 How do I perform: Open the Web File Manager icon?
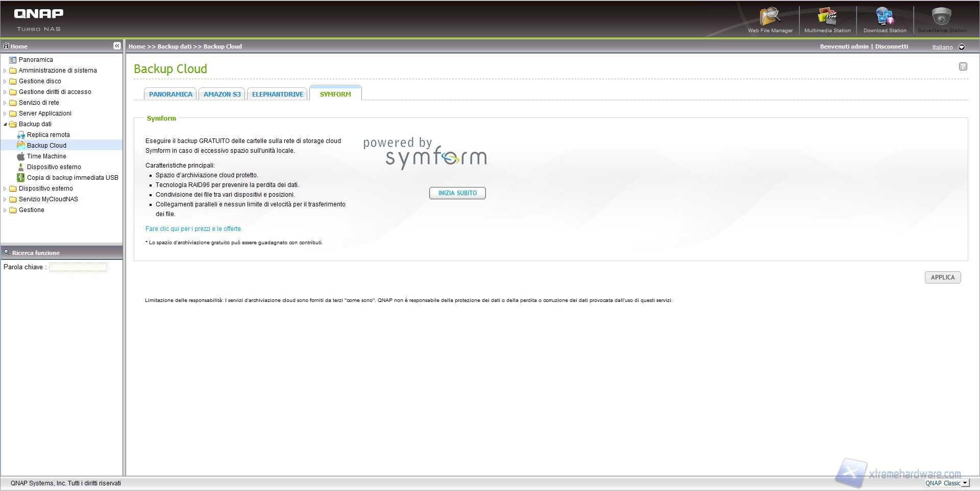[770, 17]
